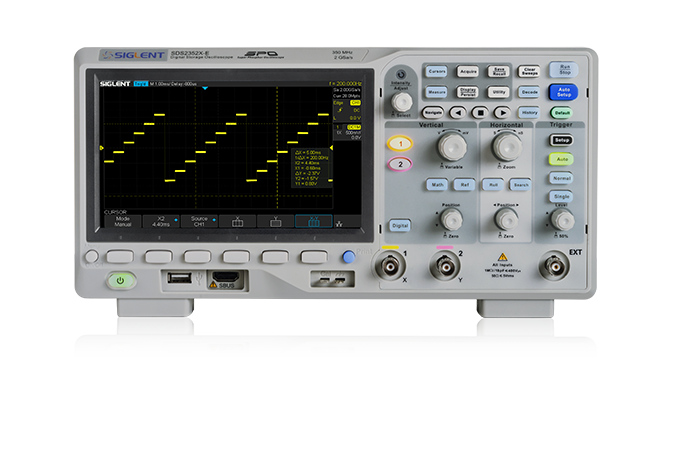Toggle channel 1 with yellow button

399,145
